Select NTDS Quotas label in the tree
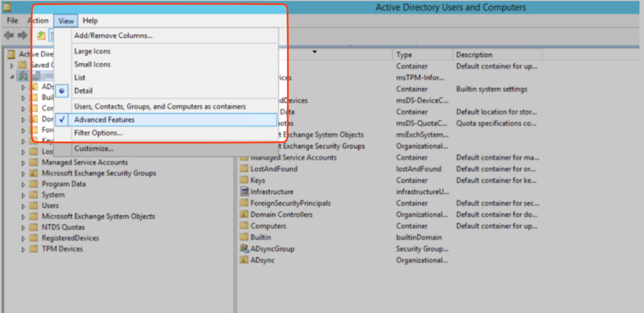The image size is (644, 313). pos(63,227)
